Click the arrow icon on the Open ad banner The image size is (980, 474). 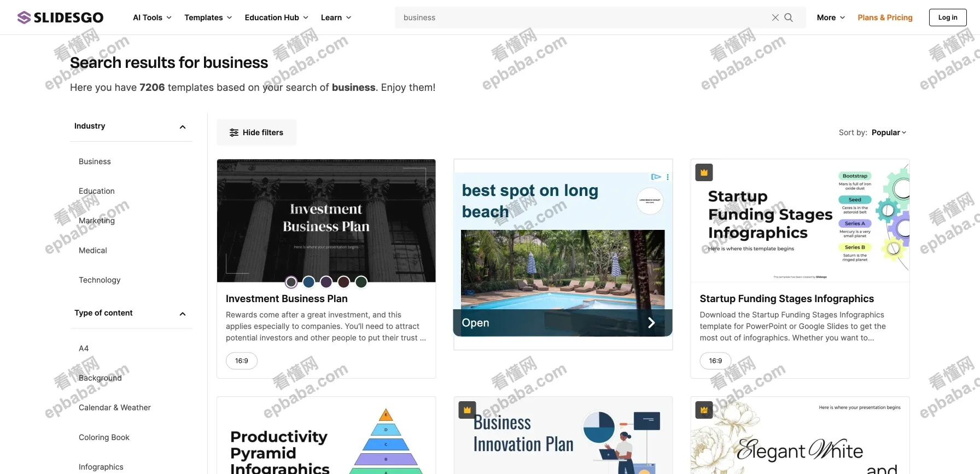pos(651,323)
